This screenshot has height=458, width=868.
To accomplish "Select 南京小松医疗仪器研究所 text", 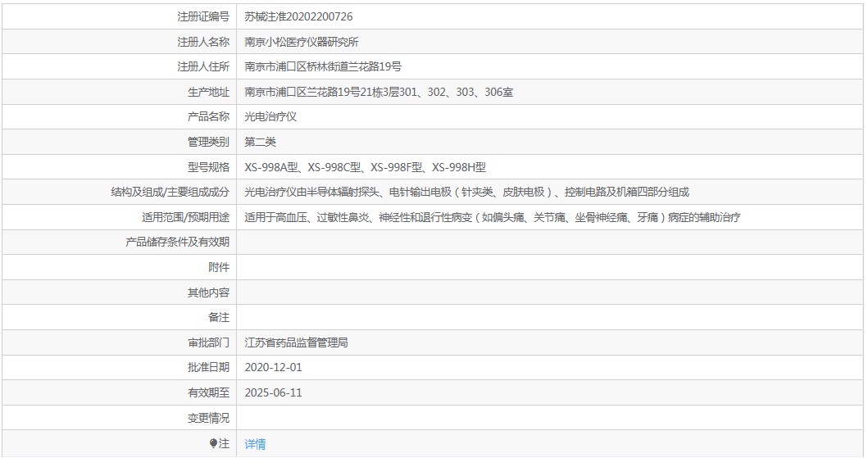I will [302, 42].
